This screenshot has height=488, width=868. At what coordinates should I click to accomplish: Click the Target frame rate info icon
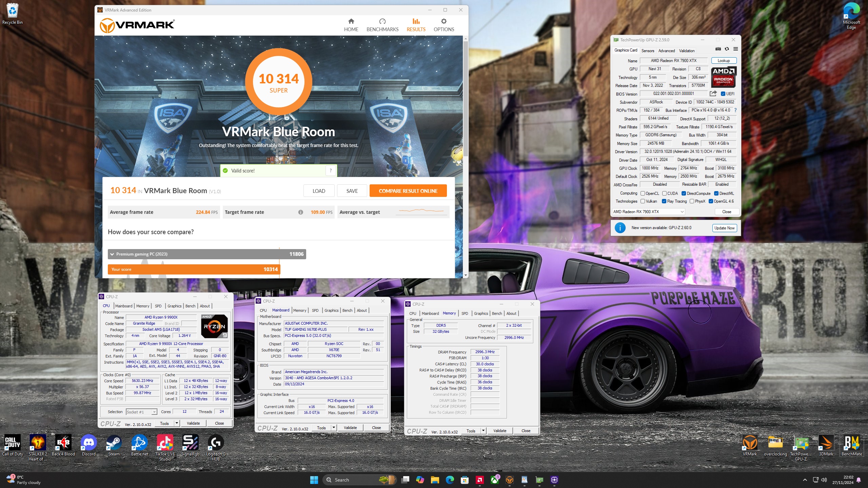(x=300, y=212)
